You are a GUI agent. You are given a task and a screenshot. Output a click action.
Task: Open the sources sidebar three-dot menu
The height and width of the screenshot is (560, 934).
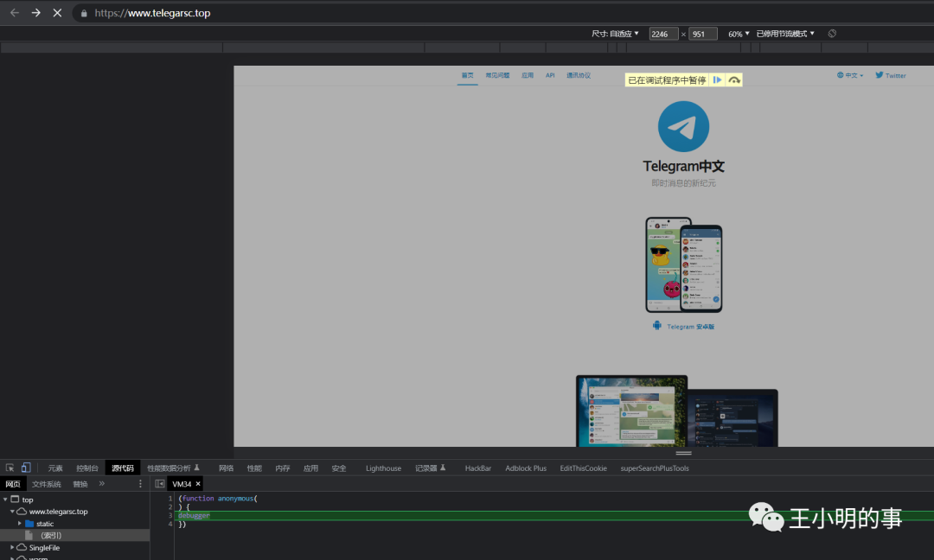pos(141,484)
